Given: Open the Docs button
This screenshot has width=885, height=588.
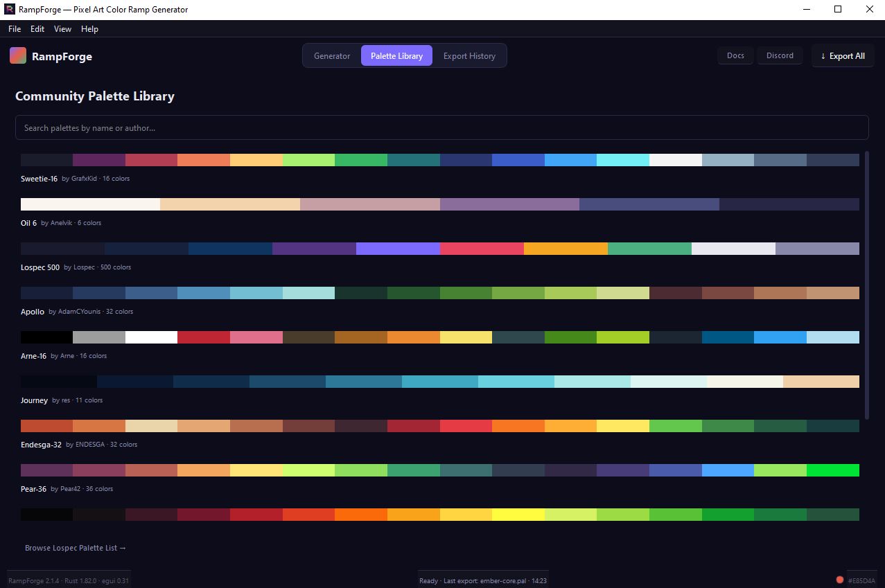Looking at the screenshot, I should tap(735, 55).
